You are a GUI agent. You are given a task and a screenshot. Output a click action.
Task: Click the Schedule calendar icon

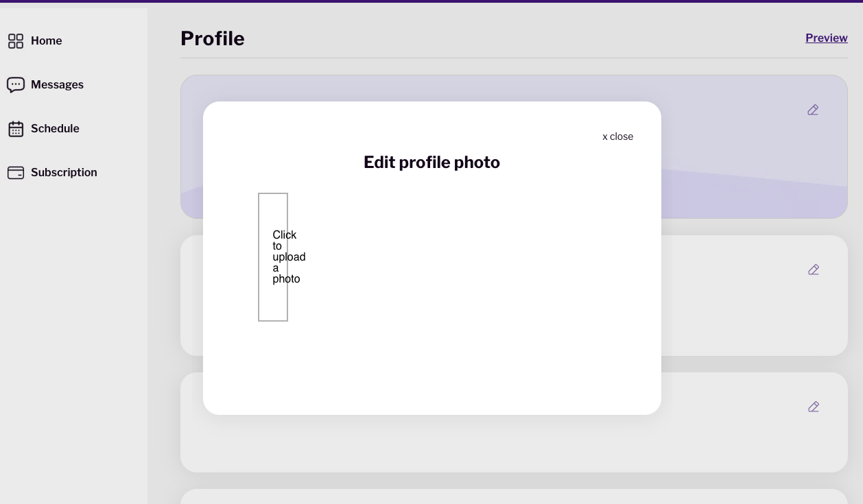(x=16, y=129)
